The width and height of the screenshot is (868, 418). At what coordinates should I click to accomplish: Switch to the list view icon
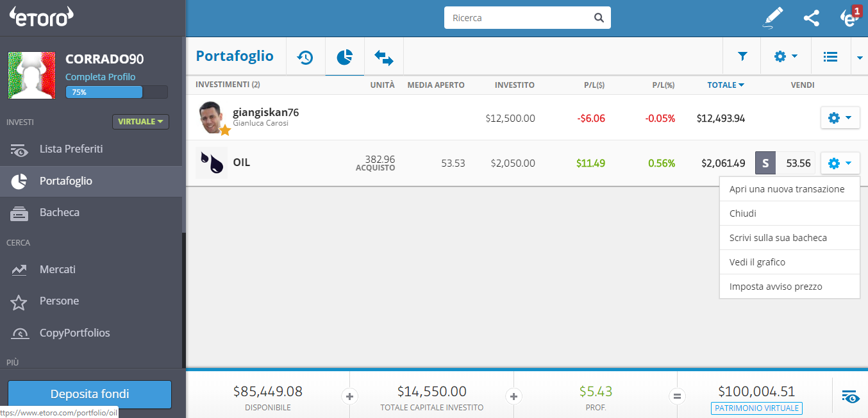click(x=830, y=56)
